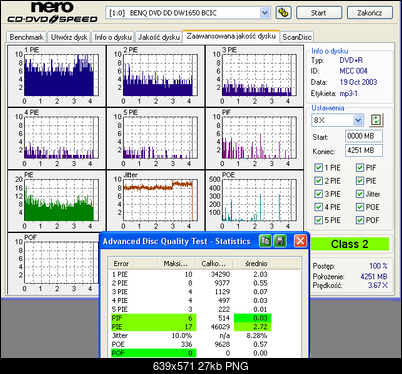Click the green PIE total graph

[56, 201]
